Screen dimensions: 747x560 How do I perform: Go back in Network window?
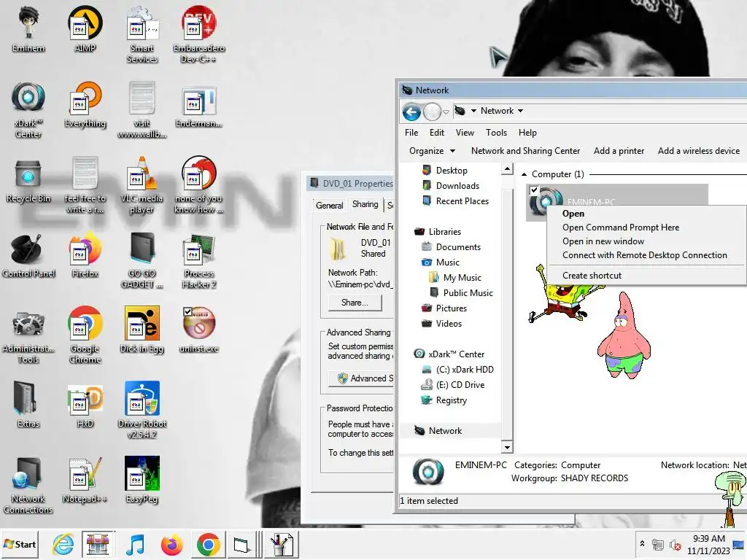click(411, 112)
